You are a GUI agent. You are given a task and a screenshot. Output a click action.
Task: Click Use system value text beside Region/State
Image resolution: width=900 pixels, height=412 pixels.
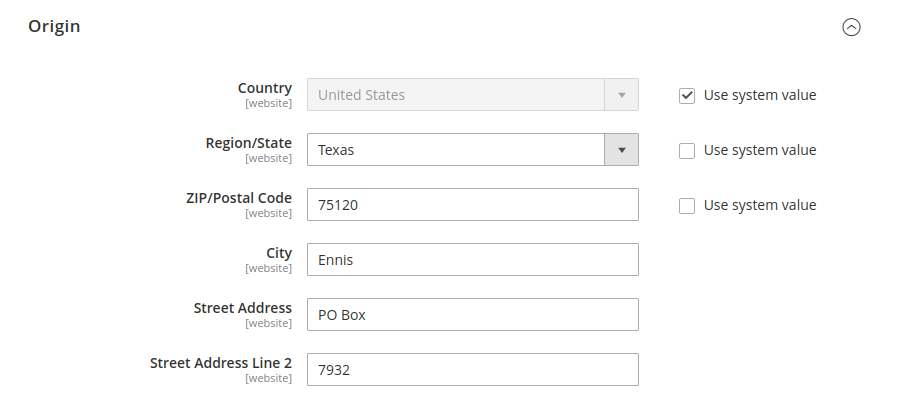pyautogui.click(x=760, y=150)
